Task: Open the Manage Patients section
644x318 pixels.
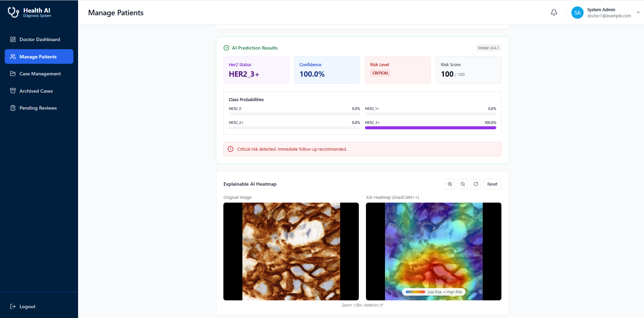Action: 39,56
